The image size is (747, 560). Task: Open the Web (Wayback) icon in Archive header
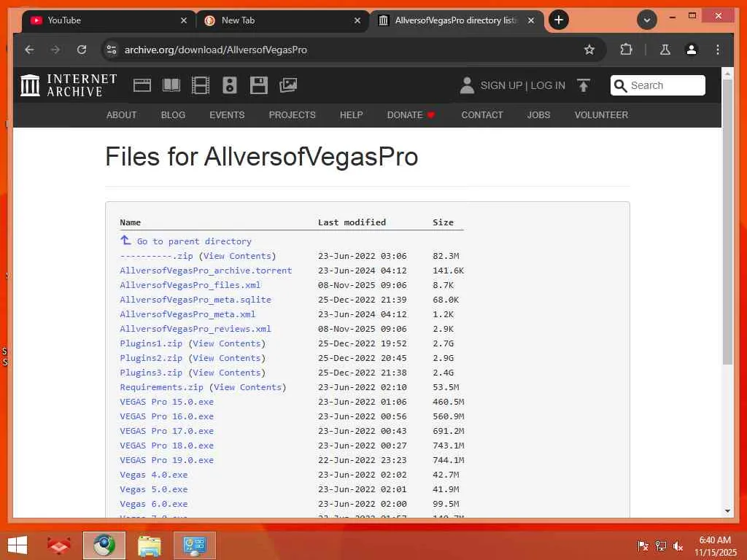tap(142, 86)
